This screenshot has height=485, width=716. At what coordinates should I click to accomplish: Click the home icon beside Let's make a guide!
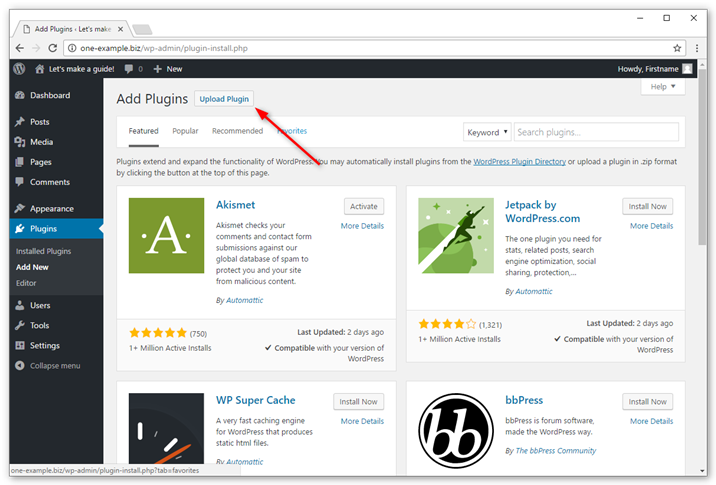40,69
